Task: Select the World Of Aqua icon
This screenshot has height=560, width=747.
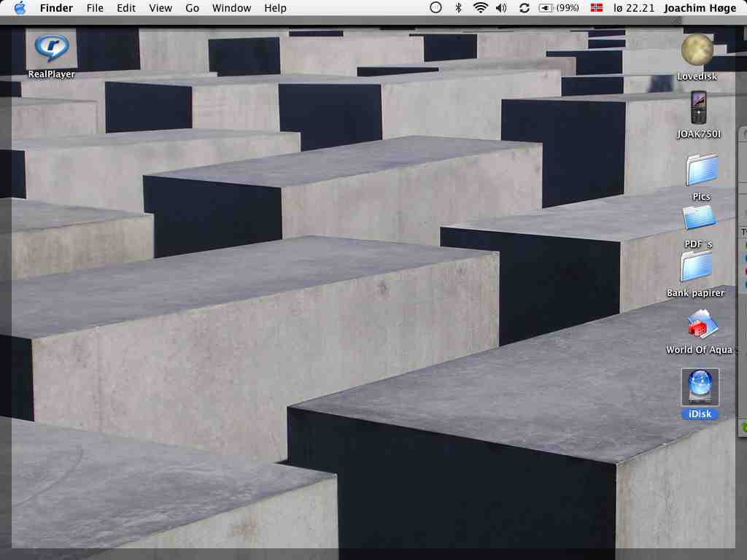Action: [x=701, y=324]
